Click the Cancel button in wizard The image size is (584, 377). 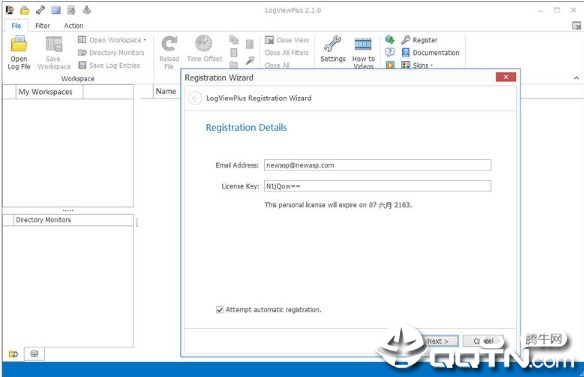tap(483, 341)
